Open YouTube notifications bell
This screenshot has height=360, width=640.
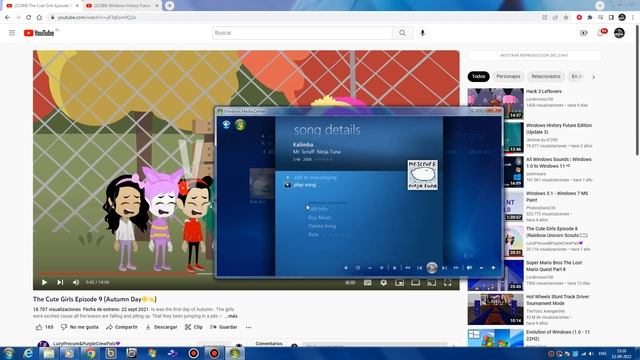click(x=601, y=33)
